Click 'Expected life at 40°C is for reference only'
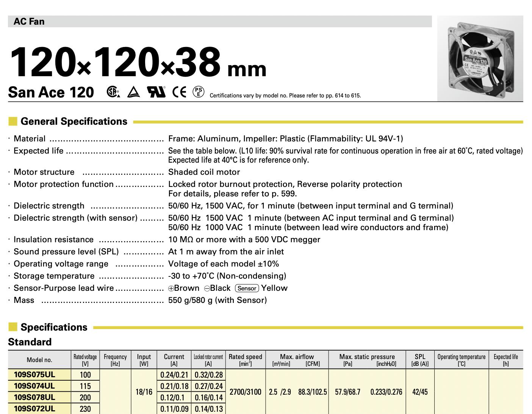The image size is (532, 414). 238,160
